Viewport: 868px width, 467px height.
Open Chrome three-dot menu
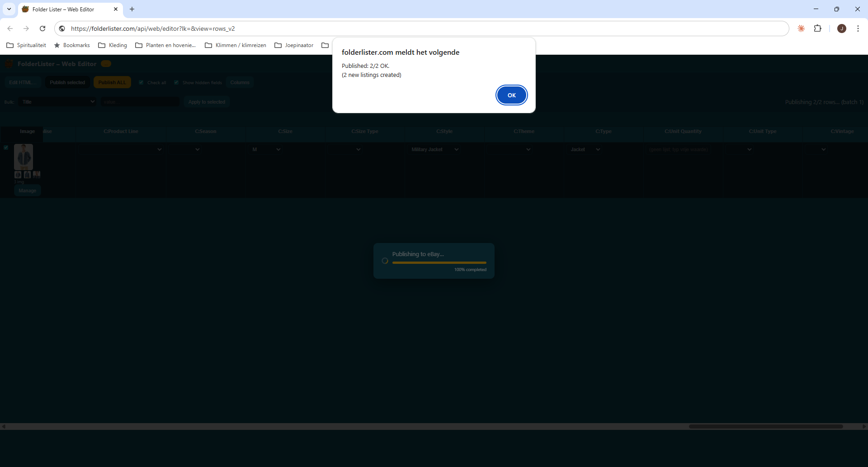(858, 29)
